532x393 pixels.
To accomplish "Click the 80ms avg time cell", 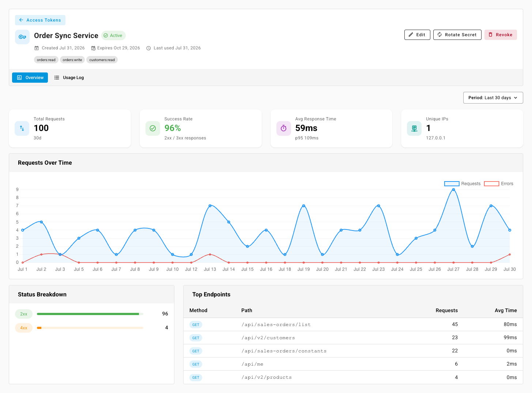I will point(510,325).
